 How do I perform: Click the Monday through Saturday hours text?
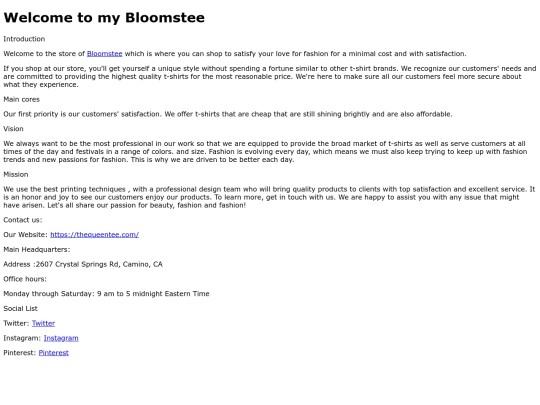coord(106,294)
